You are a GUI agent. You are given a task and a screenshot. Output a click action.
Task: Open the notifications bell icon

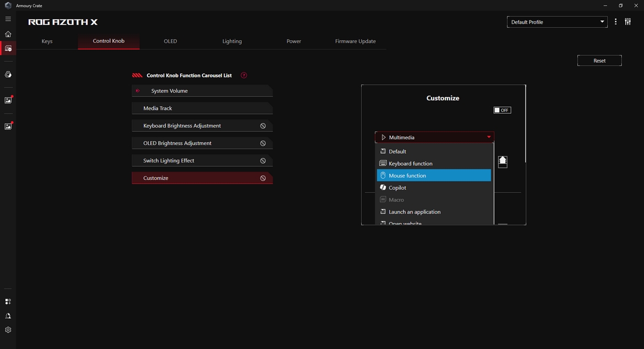coord(8,316)
